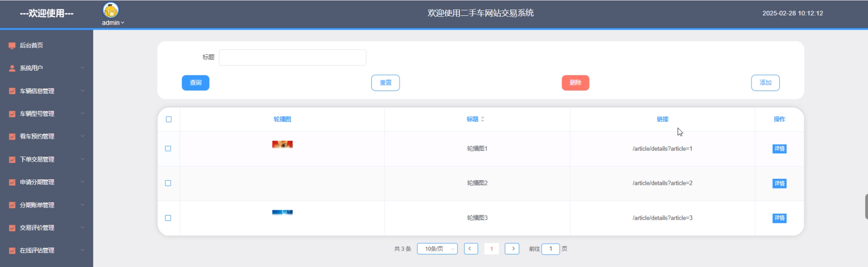The image size is (868, 267).
Task: Expand 车辆信息管理 menu chevron
Action: [82, 91]
